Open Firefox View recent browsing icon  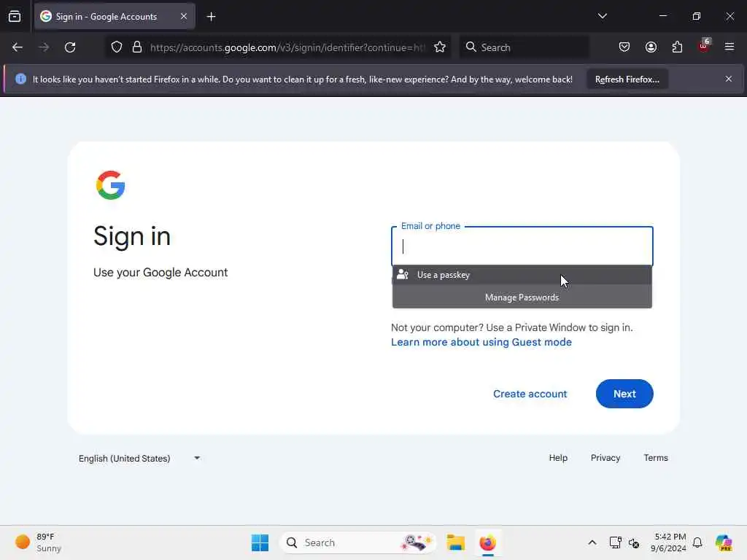[15, 17]
